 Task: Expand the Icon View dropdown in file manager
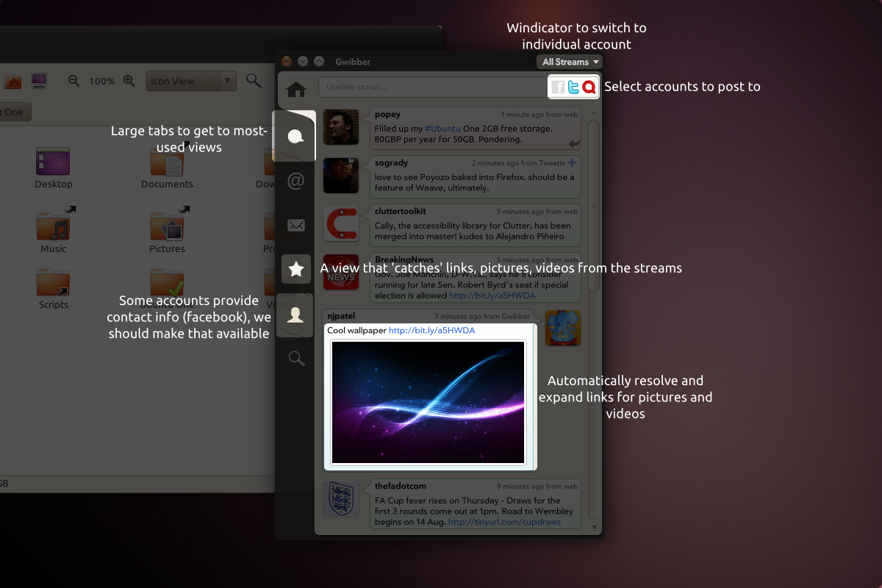pos(191,81)
